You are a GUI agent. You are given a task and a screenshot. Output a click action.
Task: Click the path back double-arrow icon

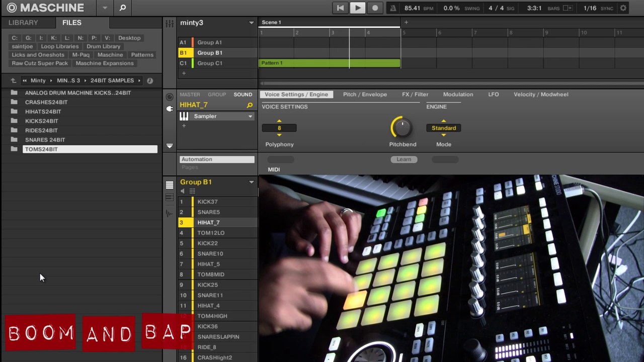coord(25,80)
